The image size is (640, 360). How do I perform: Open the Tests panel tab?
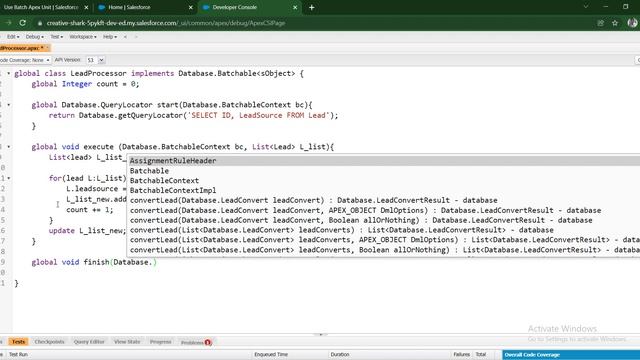[18, 342]
